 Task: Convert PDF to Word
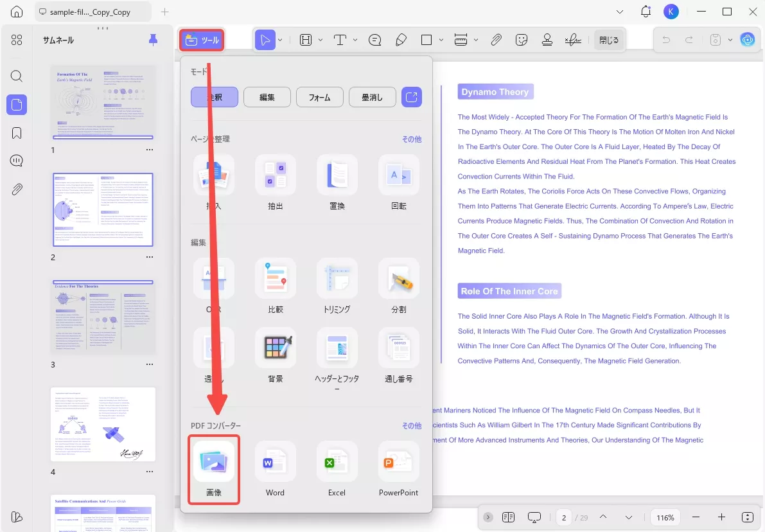pyautogui.click(x=275, y=470)
